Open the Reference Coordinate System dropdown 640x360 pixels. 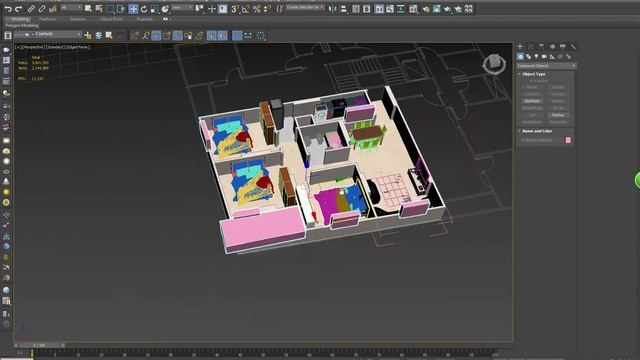182,8
